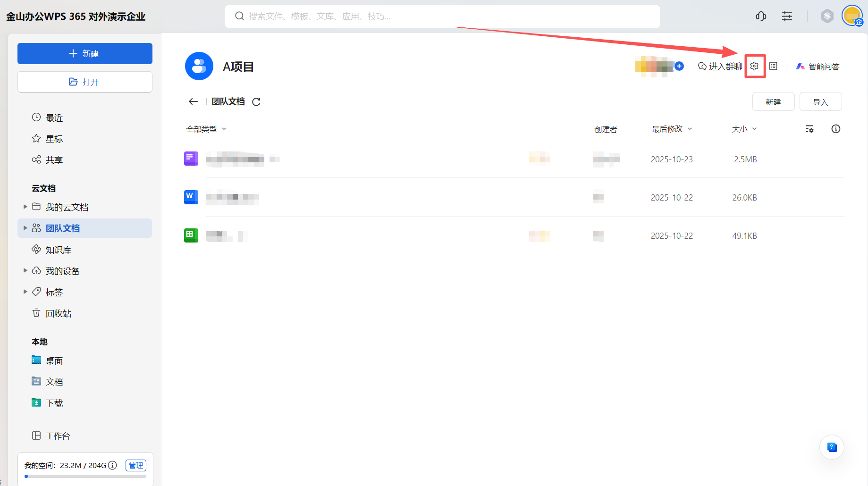Open local 下载 folder
The width and height of the screenshot is (868, 486).
[x=85, y=403]
